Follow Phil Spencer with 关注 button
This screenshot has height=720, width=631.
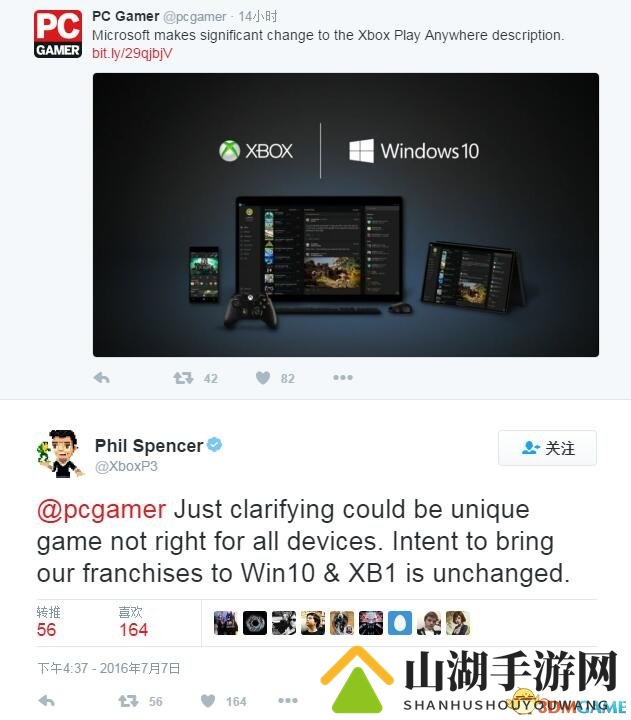pos(547,448)
